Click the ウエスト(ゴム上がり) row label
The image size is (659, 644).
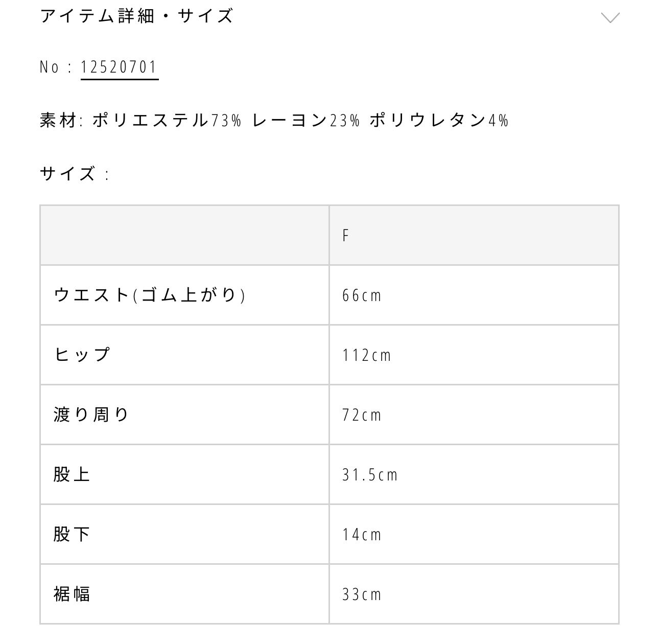pyautogui.click(x=150, y=295)
